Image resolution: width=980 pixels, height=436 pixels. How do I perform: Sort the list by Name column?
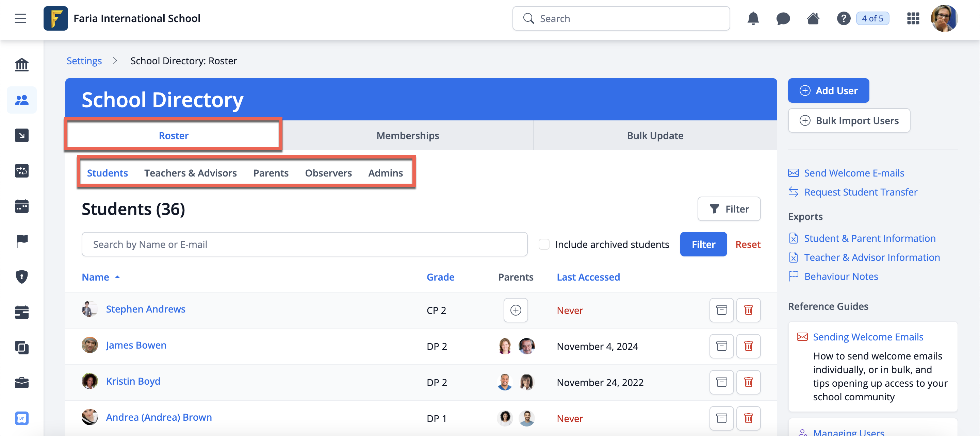96,277
